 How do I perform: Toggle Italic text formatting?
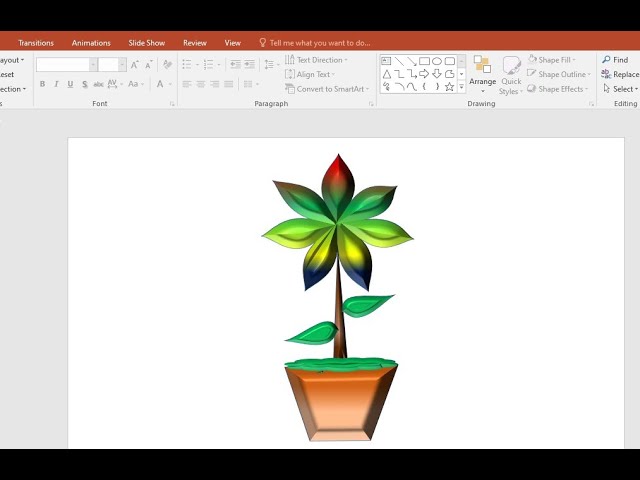pyautogui.click(x=56, y=84)
